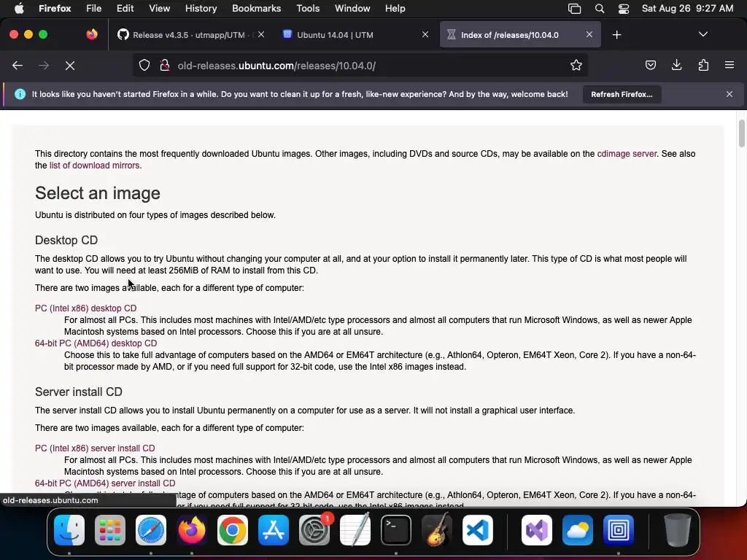Open Visual Studio Code from the dock
This screenshot has height=560, width=747.
tap(478, 529)
